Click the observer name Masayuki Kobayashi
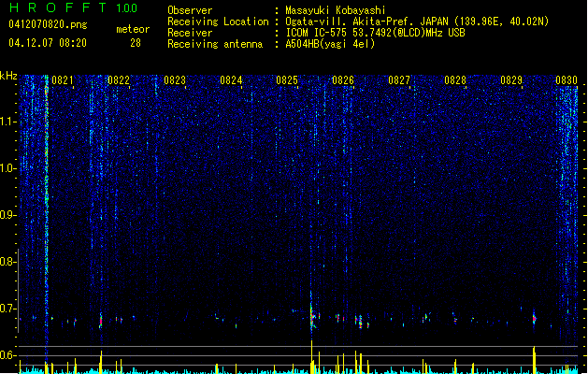Viewport: 588px width, 374px height. [x=336, y=10]
